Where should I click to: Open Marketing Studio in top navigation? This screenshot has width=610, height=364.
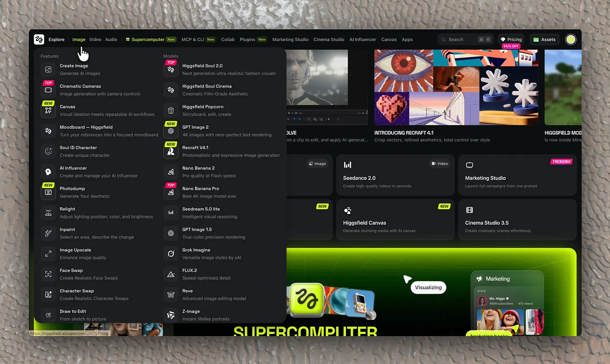click(290, 40)
